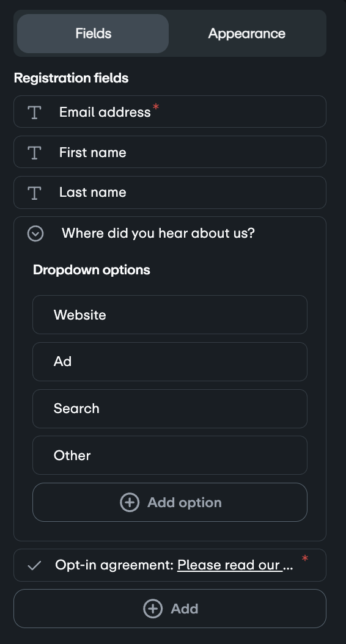Edit the Website dropdown option
This screenshot has width=346, height=644.
170,315
